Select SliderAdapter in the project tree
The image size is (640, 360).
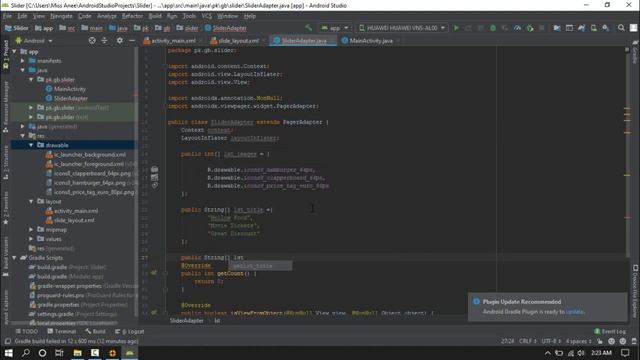[x=71, y=98]
